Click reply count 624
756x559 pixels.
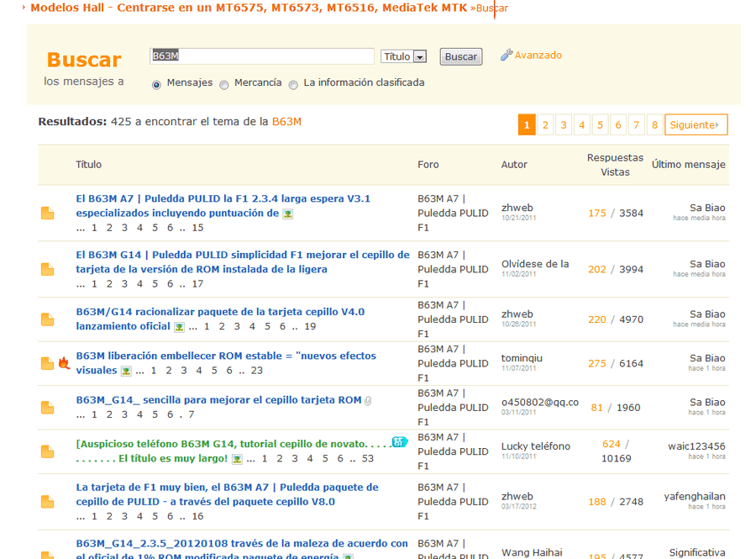click(611, 444)
